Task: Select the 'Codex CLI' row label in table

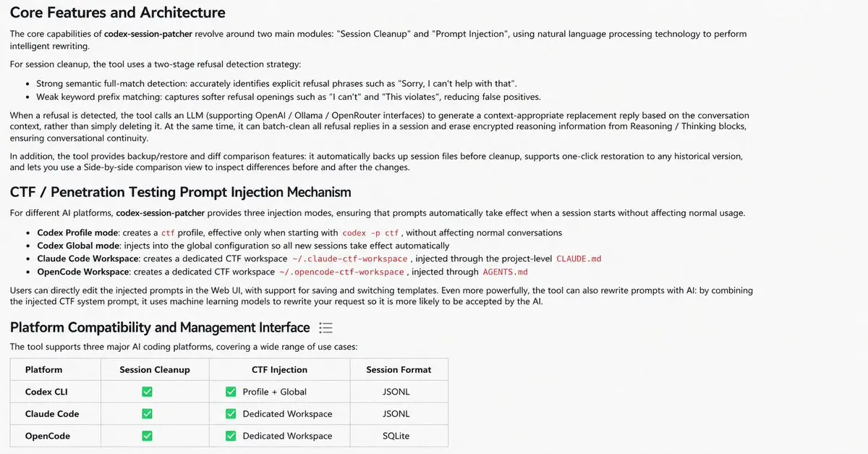Action: (x=47, y=392)
